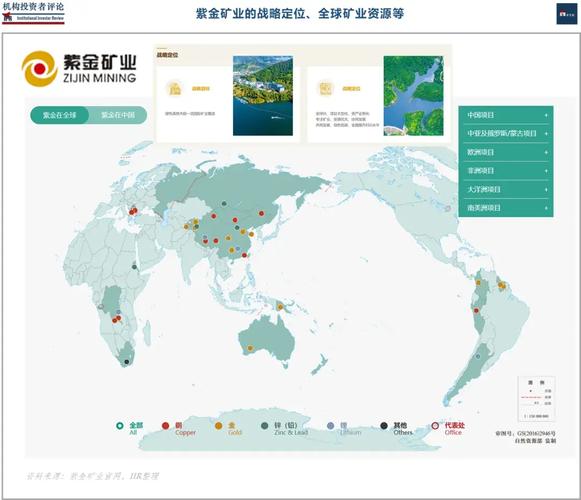Click the map legend box 图例
The height and width of the screenshot is (500, 581).
click(536, 399)
